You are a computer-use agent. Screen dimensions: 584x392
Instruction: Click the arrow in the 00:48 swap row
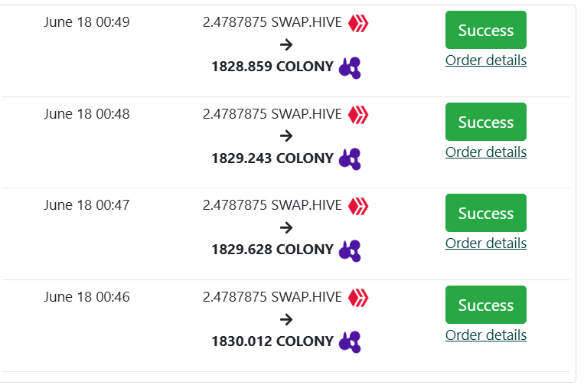[286, 136]
